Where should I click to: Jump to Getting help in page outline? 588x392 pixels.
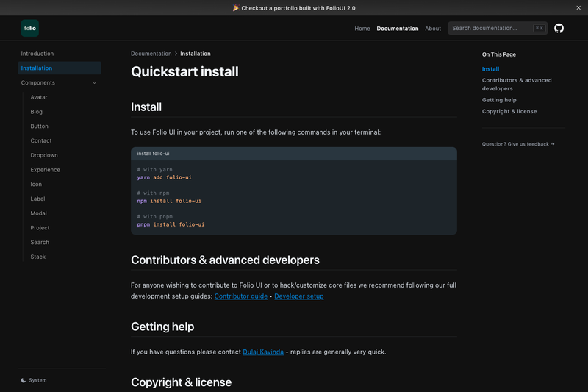499,100
